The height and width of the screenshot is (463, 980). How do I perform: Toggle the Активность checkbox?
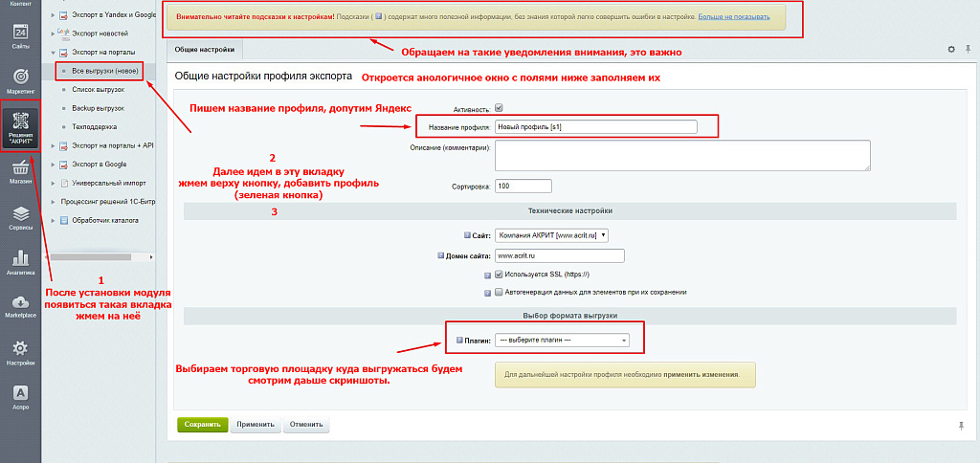[x=499, y=108]
